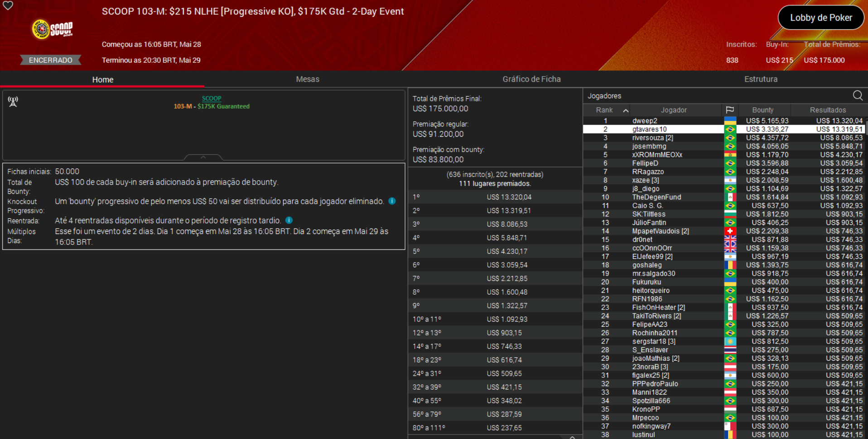
Task: Select player Fukuruku
Action: [x=724, y=282]
